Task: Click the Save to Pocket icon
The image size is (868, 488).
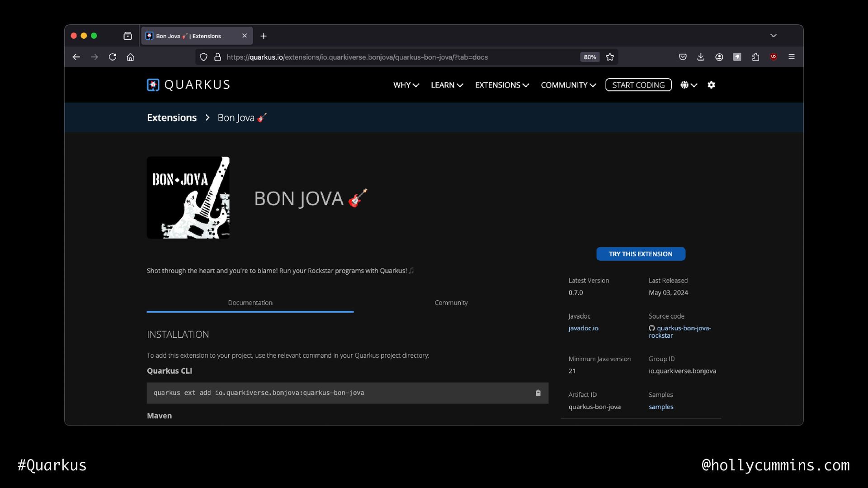Action: pos(683,57)
